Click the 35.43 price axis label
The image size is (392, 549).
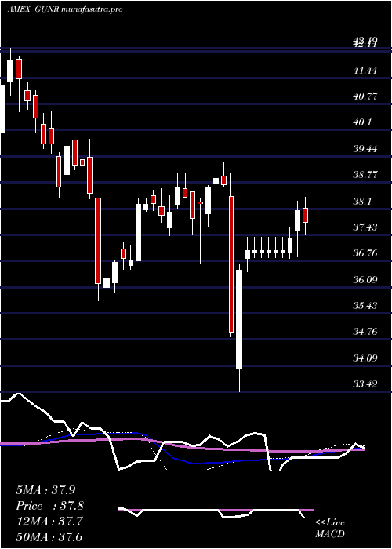[365, 305]
